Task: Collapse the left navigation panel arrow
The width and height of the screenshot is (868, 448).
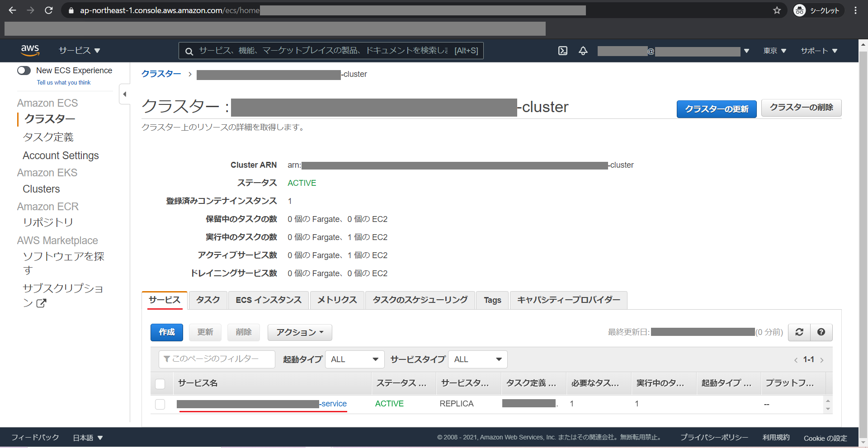Action: coord(124,94)
